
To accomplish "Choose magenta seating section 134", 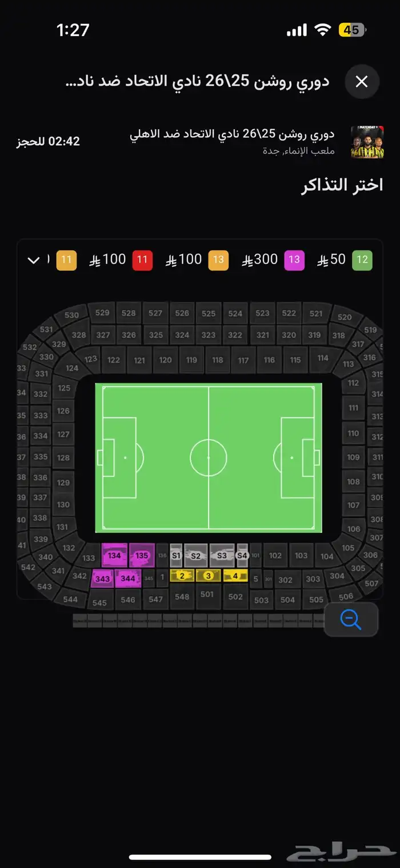I will pos(114,555).
